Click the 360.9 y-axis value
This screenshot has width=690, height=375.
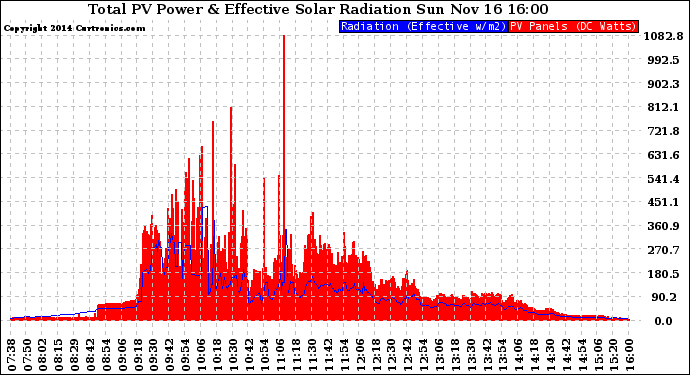pyautogui.click(x=663, y=226)
